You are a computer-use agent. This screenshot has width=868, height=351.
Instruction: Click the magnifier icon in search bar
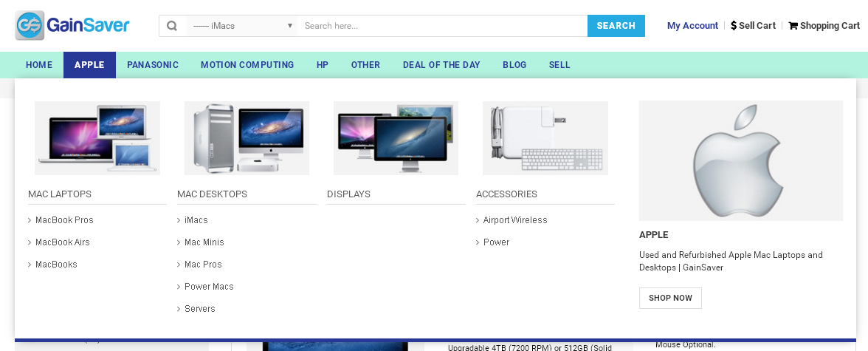click(x=172, y=26)
